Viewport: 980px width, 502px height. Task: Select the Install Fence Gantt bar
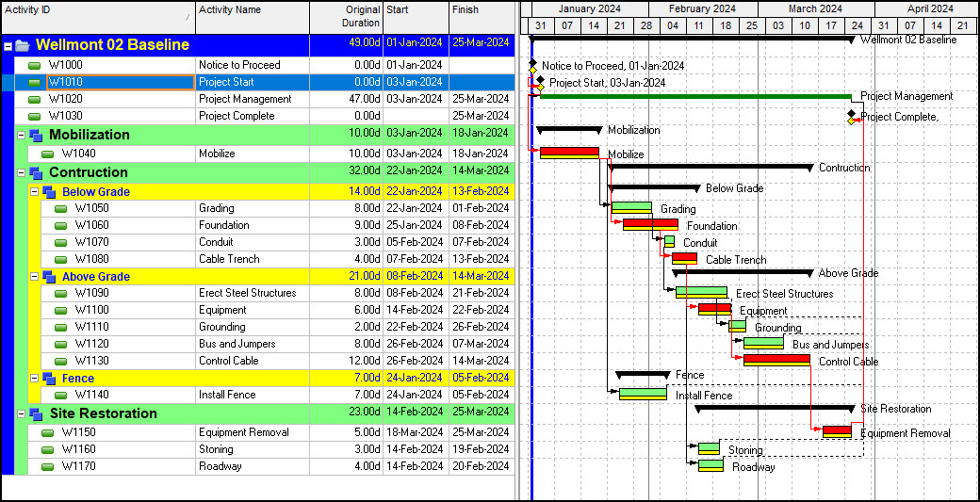643,394
